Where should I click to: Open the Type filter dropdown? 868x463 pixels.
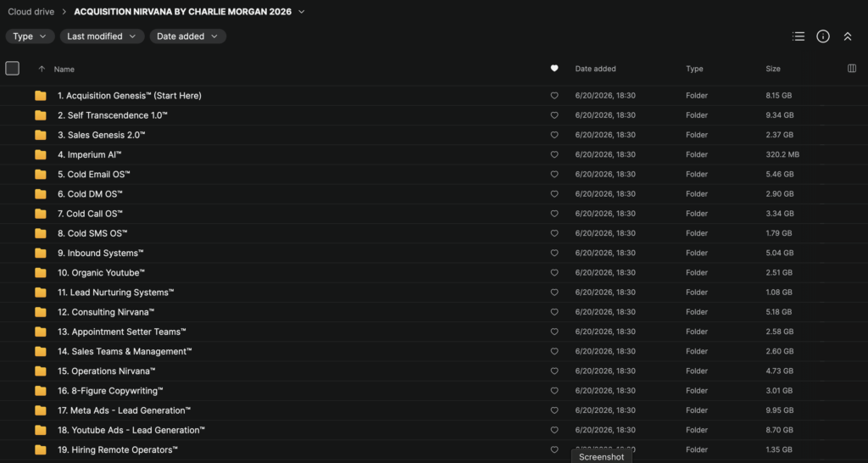[30, 36]
